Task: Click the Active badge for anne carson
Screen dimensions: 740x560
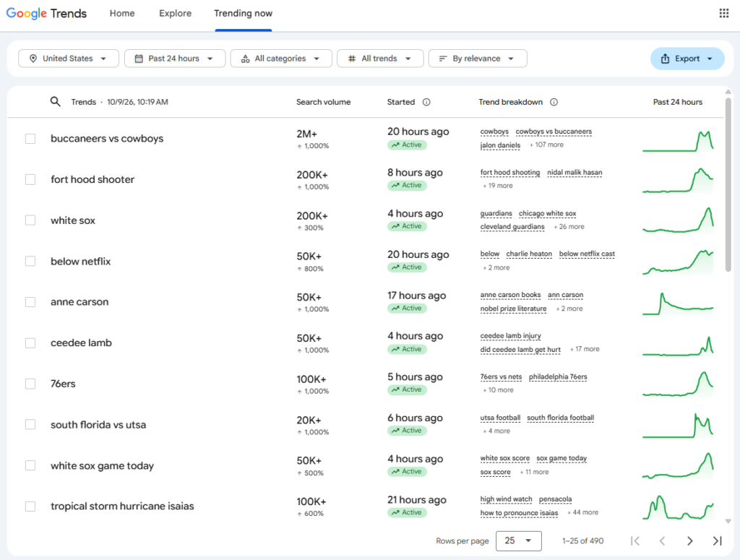Action: [407, 308]
